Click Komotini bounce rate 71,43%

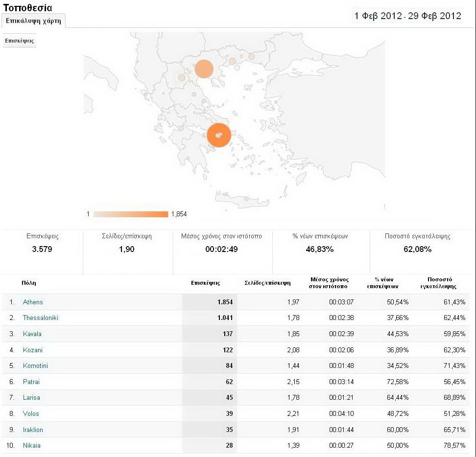pyautogui.click(x=454, y=366)
